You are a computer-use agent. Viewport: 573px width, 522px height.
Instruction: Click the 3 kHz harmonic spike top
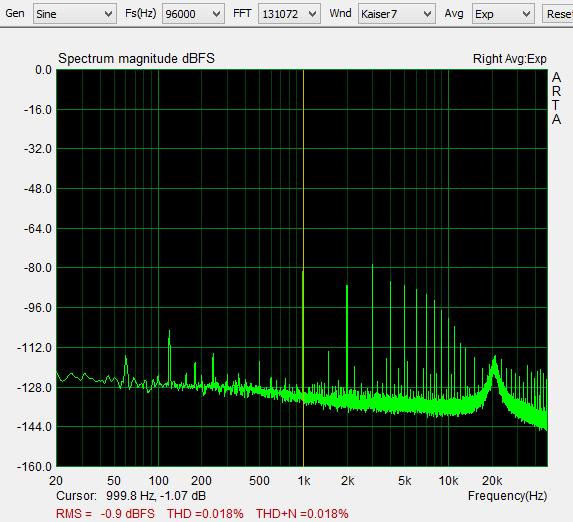(372, 265)
